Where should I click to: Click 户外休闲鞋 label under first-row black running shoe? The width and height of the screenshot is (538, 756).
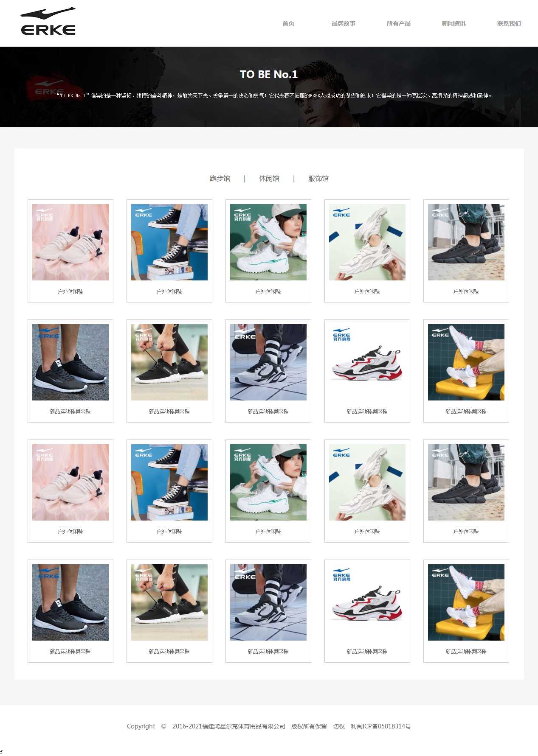466,291
